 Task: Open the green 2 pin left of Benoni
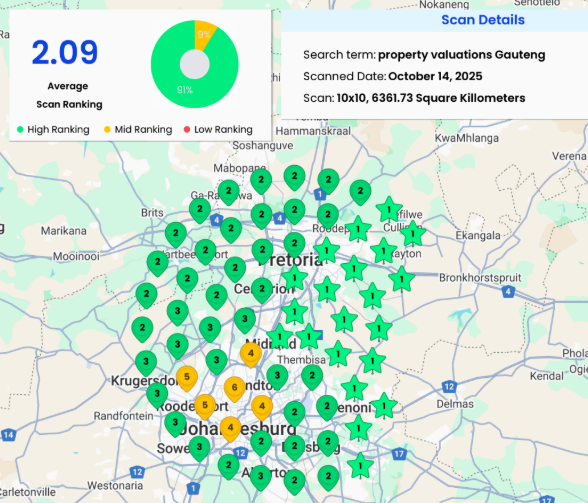(327, 407)
